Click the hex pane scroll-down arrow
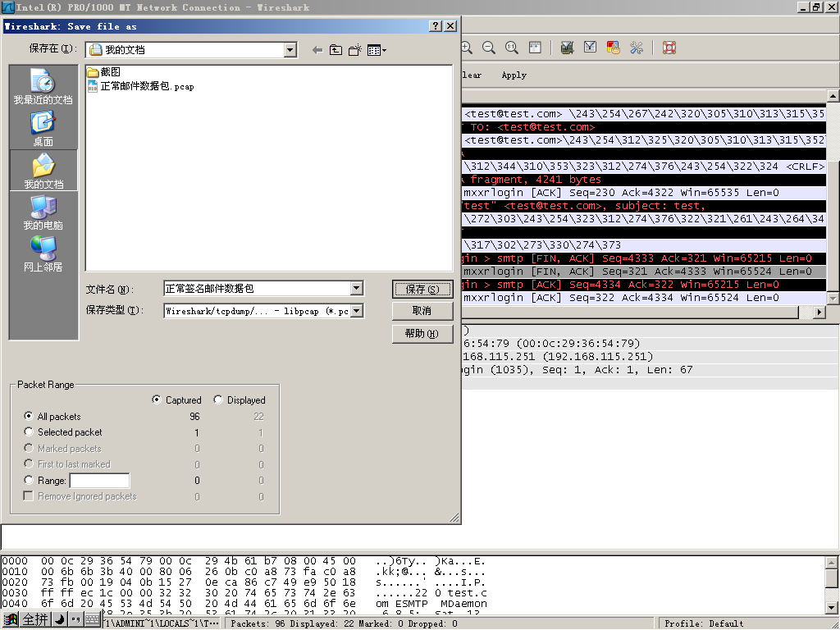Image resolution: width=840 pixels, height=630 pixels. click(832, 608)
